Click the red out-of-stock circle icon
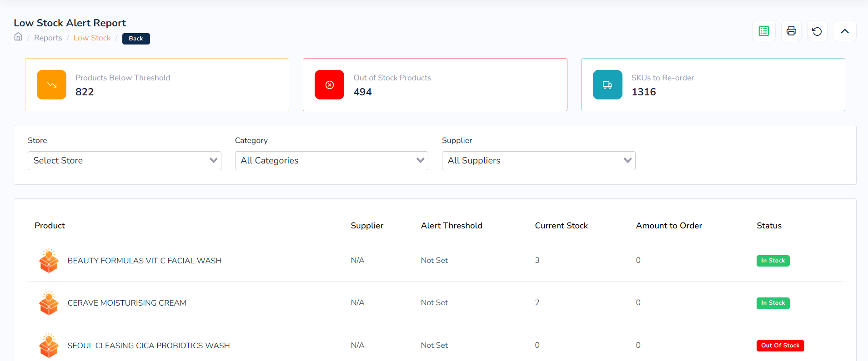 (330, 84)
